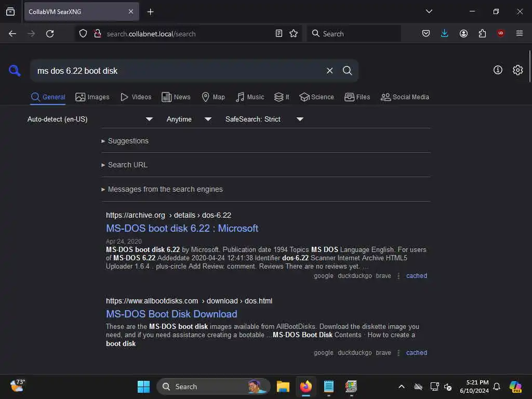The height and width of the screenshot is (399, 532).
Task: Open Firefox hamburger application menu
Action: pyautogui.click(x=519, y=33)
